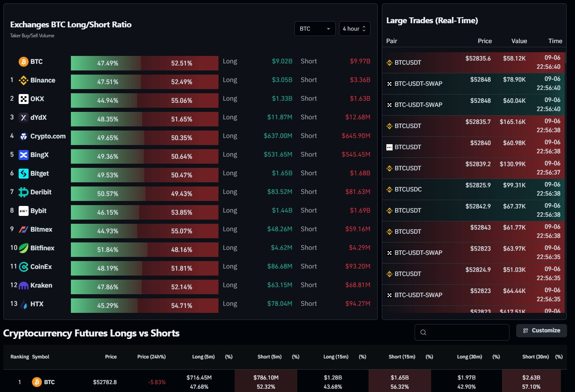Click the $52782.8 BTC price cell

pos(105,382)
